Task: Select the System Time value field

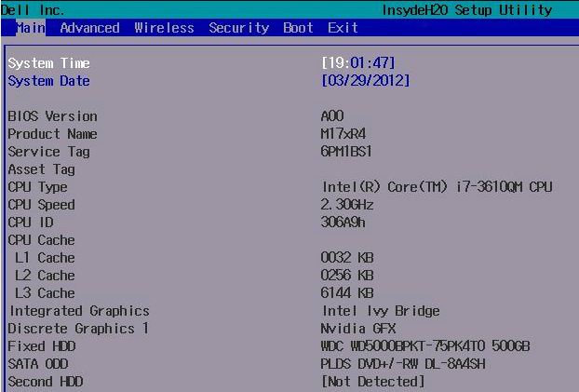Action: pyautogui.click(x=358, y=62)
